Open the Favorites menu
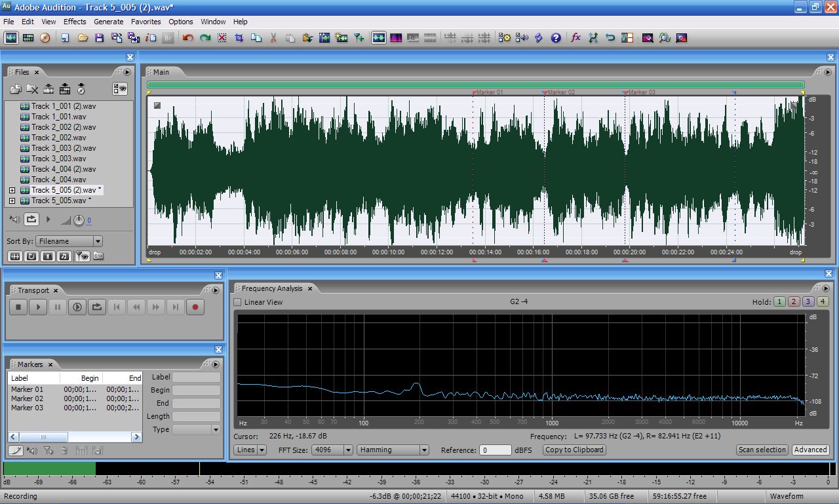839x504 pixels. pos(146,22)
